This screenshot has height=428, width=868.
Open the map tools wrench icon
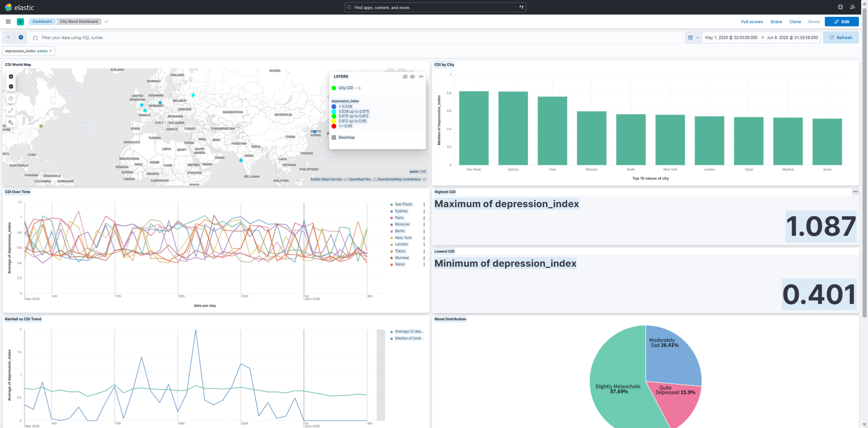(x=11, y=122)
